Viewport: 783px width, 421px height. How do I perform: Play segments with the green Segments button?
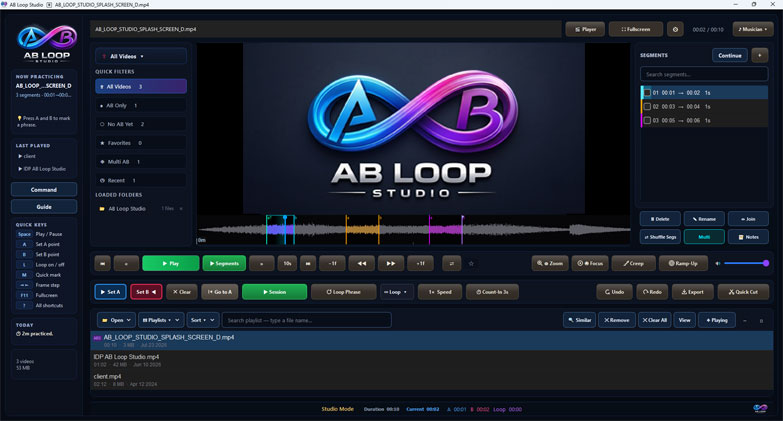(x=224, y=263)
